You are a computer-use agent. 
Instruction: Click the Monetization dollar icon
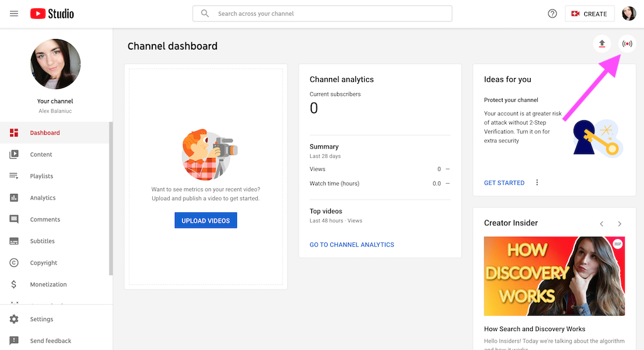pos(14,284)
